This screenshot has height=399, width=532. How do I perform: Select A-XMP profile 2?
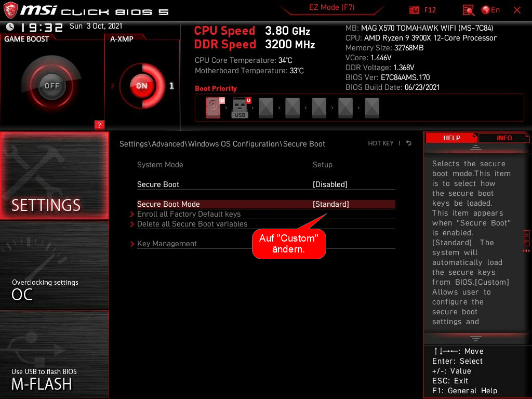pos(113,86)
